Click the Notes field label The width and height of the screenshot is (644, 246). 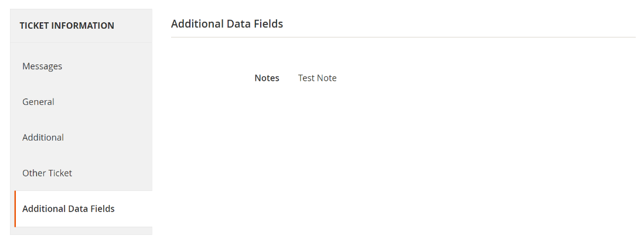coord(267,78)
